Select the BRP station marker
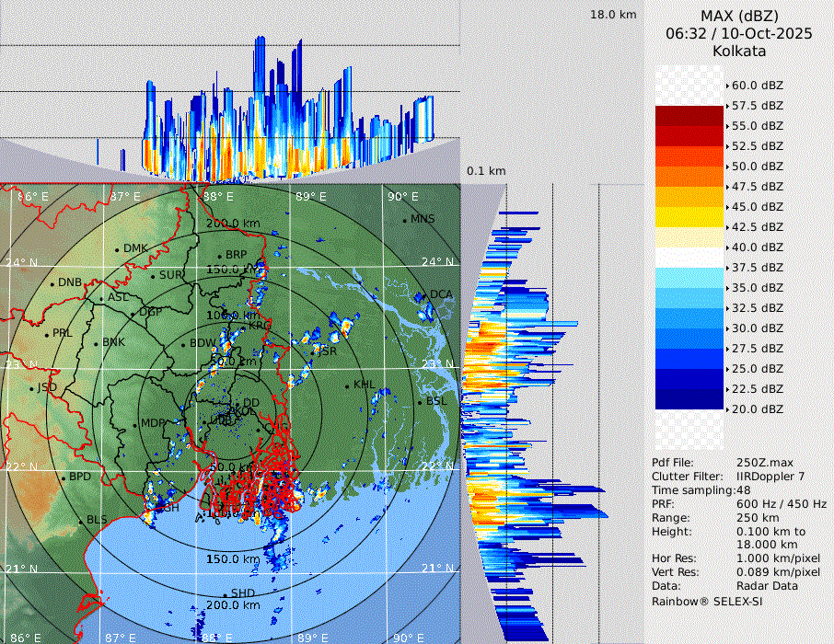Image resolution: width=834 pixels, height=644 pixels. (219, 256)
